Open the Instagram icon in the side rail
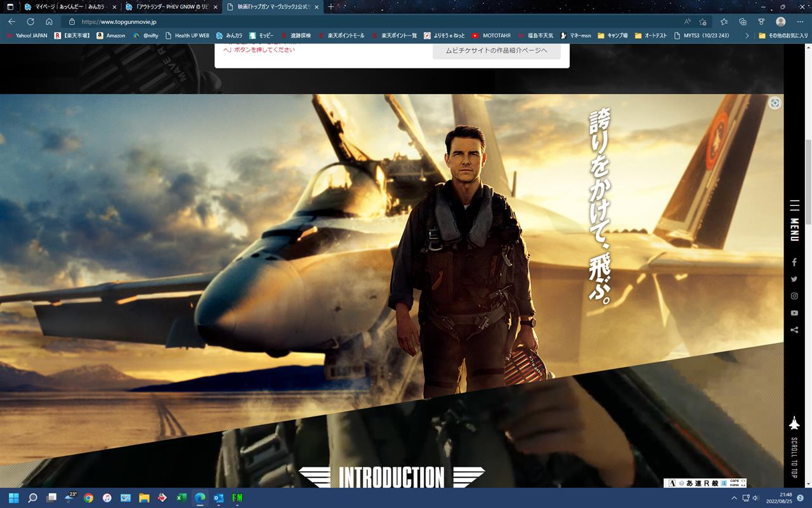The height and width of the screenshot is (508, 812). pos(794,296)
